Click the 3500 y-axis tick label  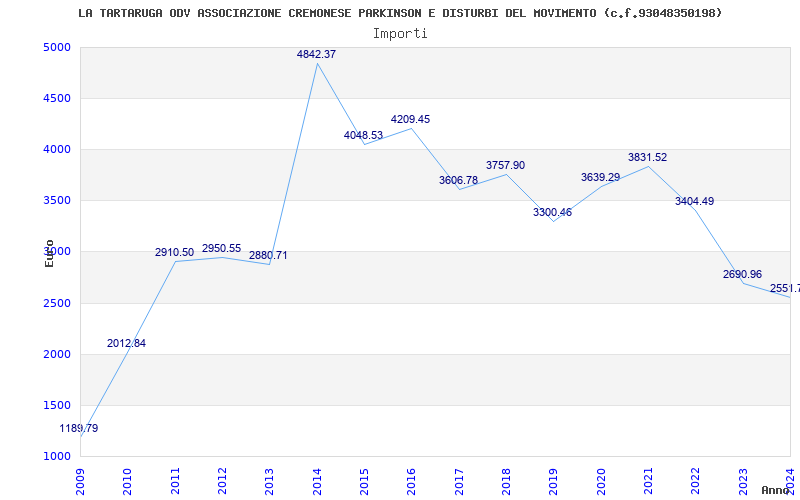point(57,201)
